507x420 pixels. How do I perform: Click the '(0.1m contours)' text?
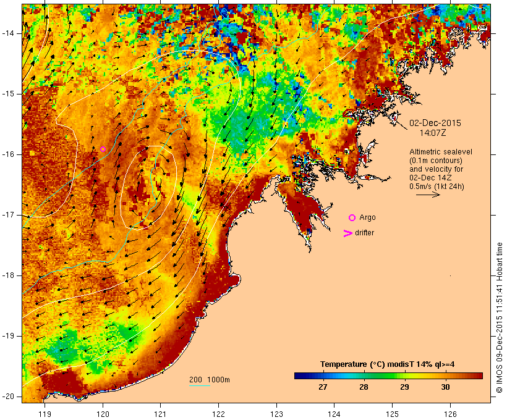click(435, 160)
